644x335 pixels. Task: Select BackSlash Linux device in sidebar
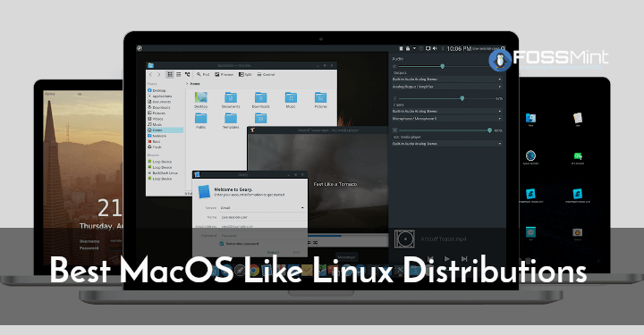point(163,173)
